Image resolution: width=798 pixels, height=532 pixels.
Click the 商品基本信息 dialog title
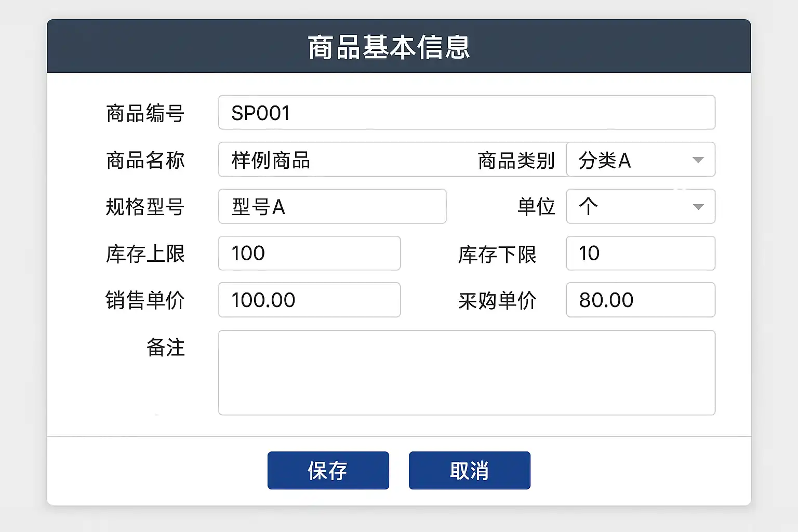coord(389,47)
